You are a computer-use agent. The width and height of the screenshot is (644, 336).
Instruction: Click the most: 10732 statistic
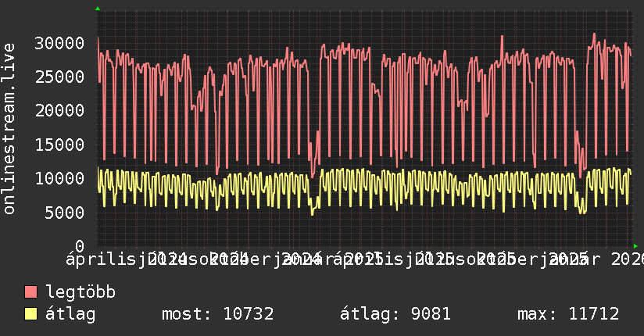click(217, 315)
